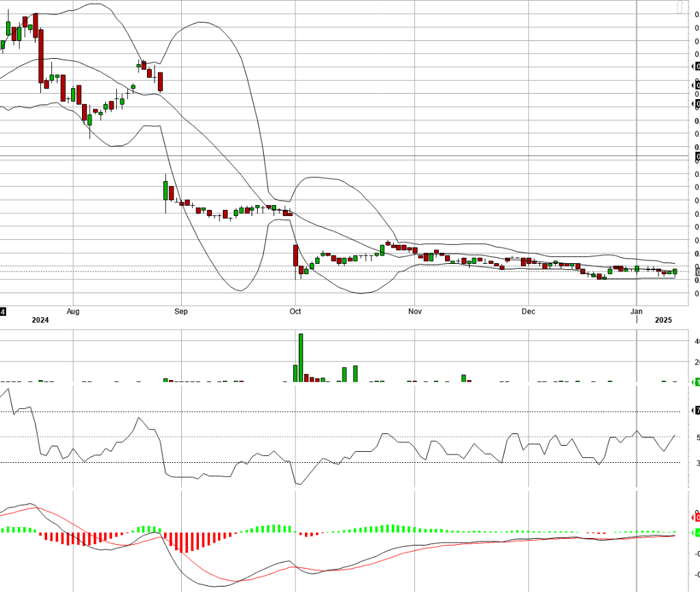Viewport: 700px width, 592px height.
Task: Select the Sep label on the time axis
Action: pos(180,311)
